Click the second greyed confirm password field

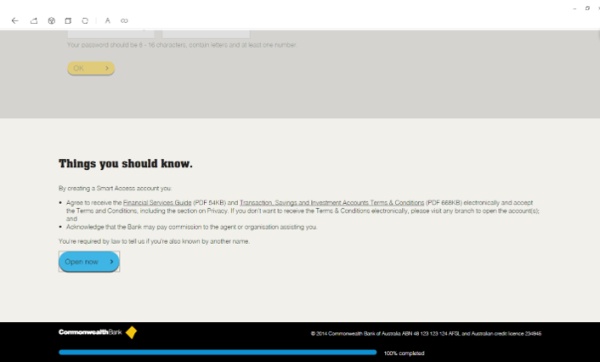coord(206,34)
